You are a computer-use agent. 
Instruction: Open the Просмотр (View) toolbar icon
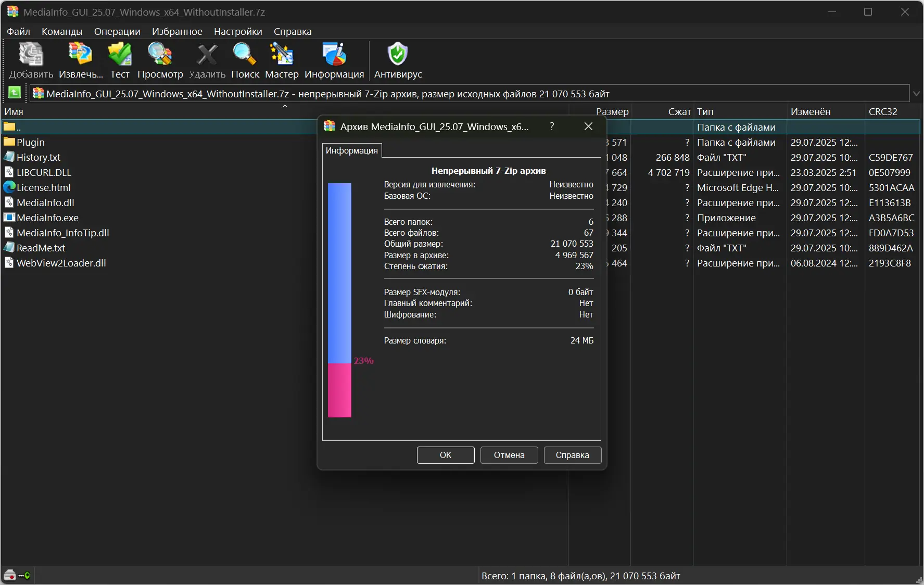click(x=160, y=54)
